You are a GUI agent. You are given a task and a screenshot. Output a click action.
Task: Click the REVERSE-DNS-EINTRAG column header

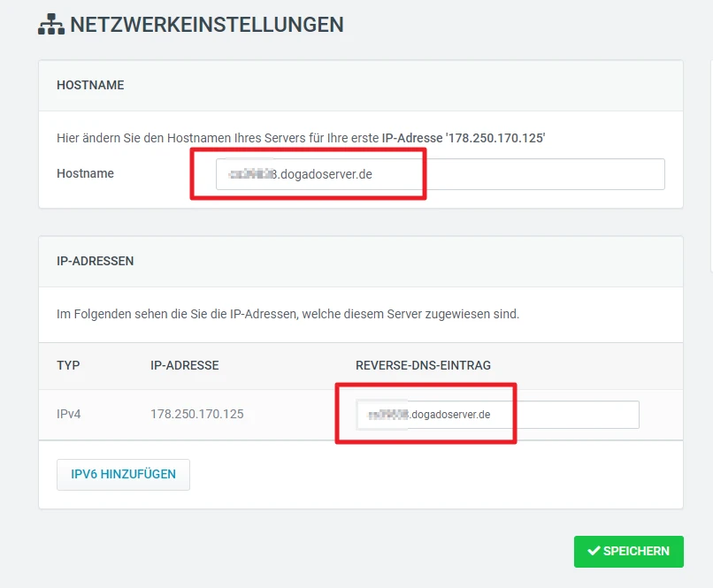pos(423,365)
